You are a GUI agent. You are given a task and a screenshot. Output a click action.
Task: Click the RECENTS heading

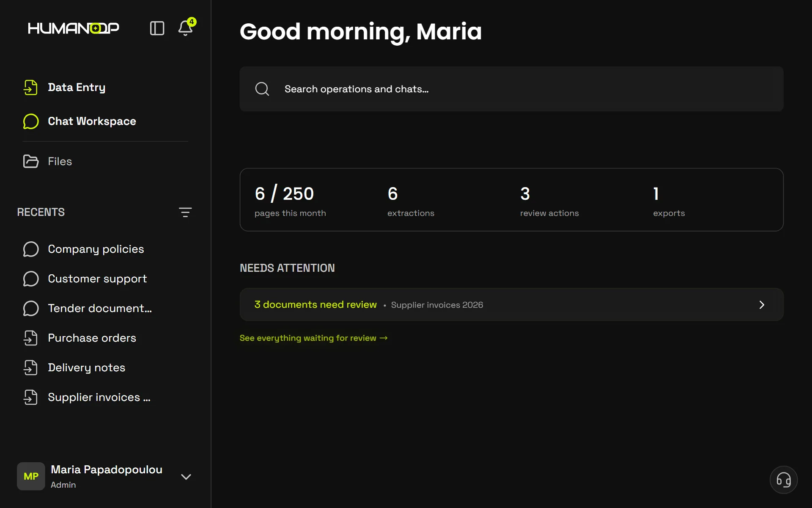(41, 213)
